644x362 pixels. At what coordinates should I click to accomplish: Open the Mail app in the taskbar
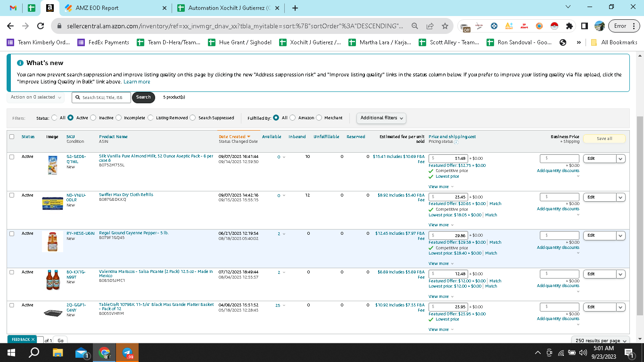pos(81,353)
